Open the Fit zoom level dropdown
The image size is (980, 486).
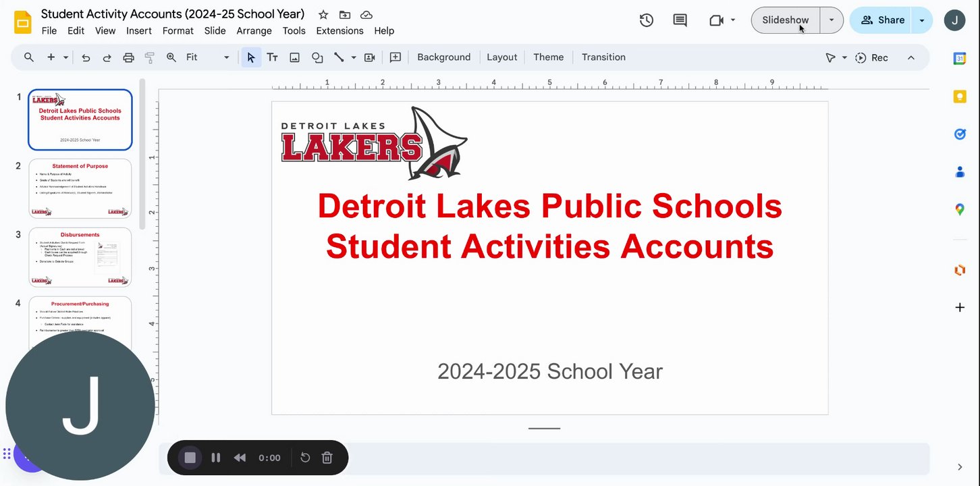208,57
